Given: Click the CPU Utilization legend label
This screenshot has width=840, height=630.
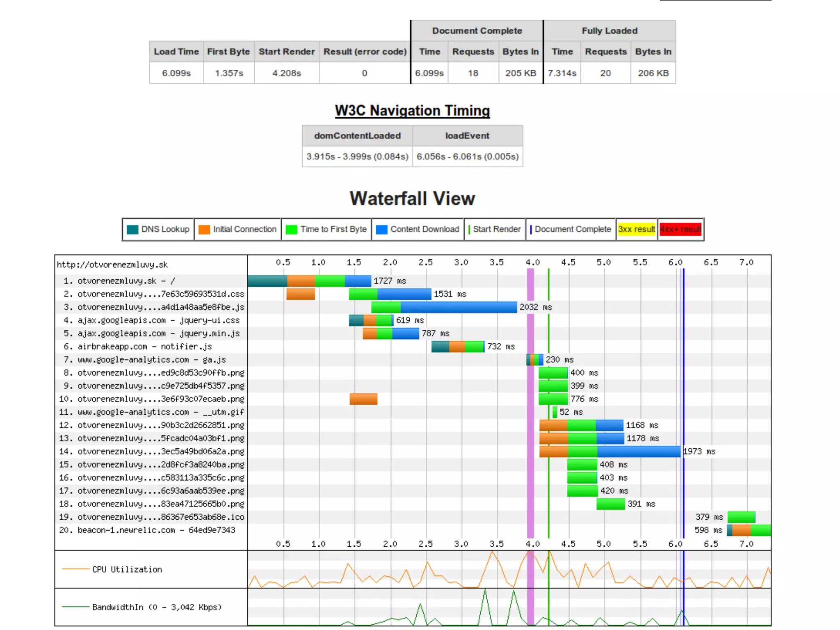Looking at the screenshot, I should (127, 570).
